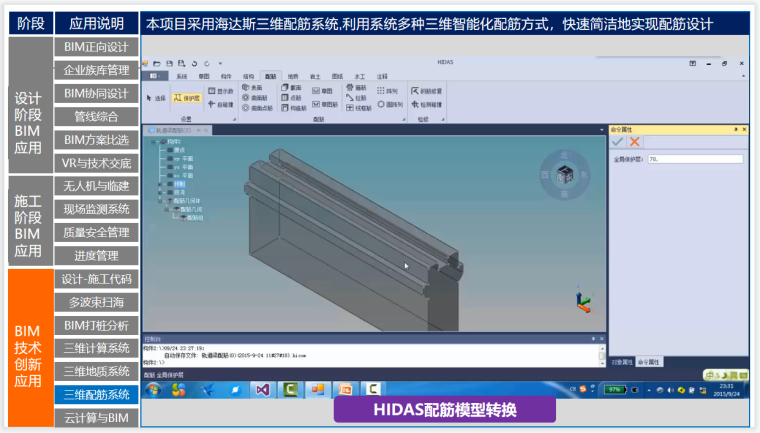This screenshot has height=433, width=760.
Task: Switch to the 结构 ribbon tab
Action: (x=248, y=75)
